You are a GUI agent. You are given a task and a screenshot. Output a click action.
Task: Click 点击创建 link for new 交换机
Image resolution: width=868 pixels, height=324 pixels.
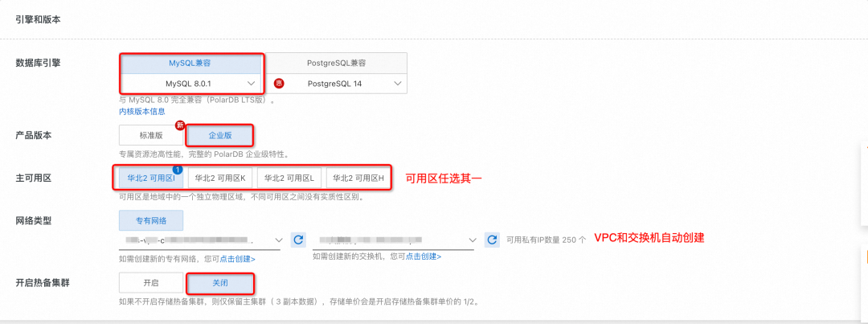click(x=424, y=256)
